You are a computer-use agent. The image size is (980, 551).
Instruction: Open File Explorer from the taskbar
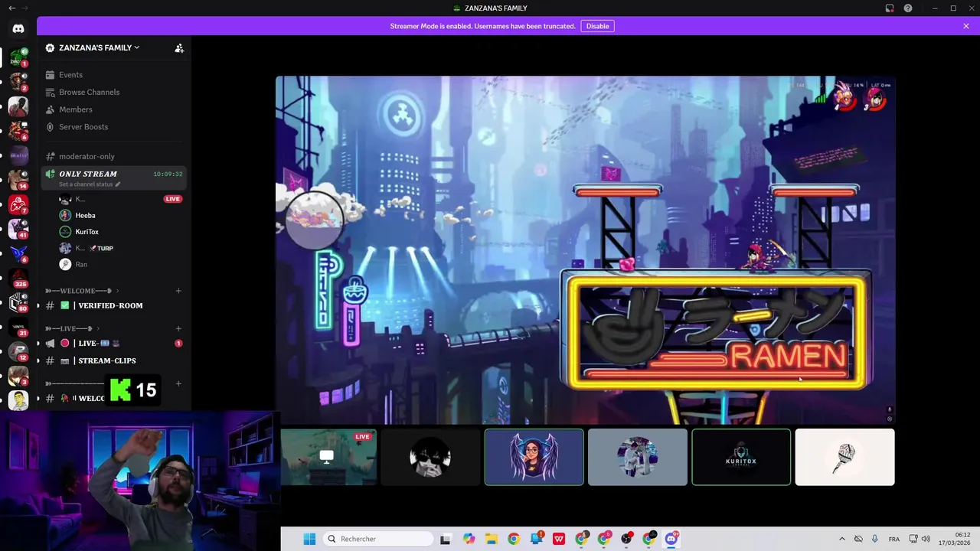click(491, 539)
